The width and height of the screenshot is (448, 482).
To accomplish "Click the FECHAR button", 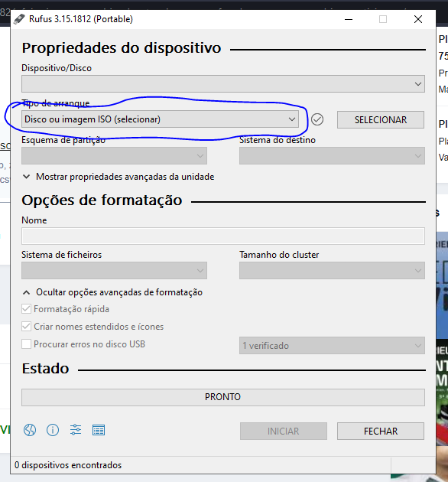I will (x=381, y=431).
